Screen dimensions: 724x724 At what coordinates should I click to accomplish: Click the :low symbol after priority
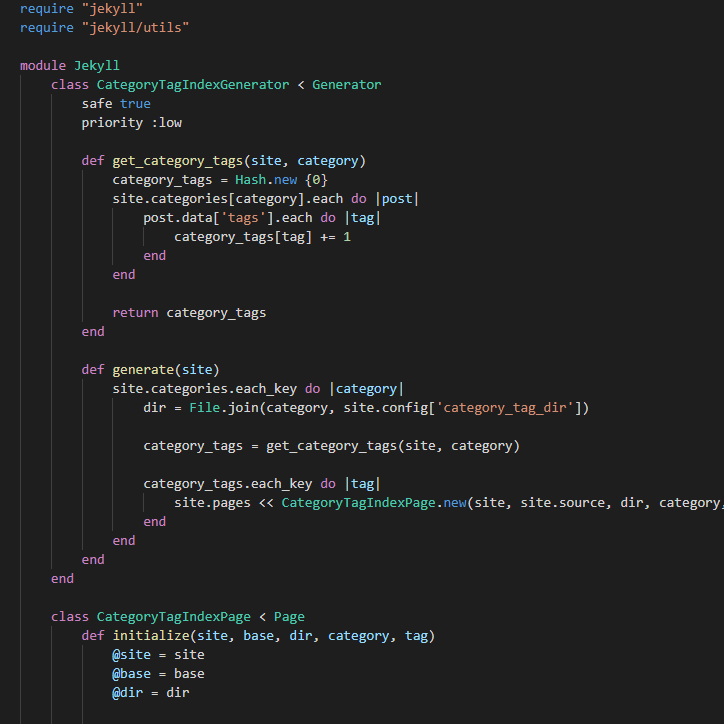pyautogui.click(x=166, y=123)
